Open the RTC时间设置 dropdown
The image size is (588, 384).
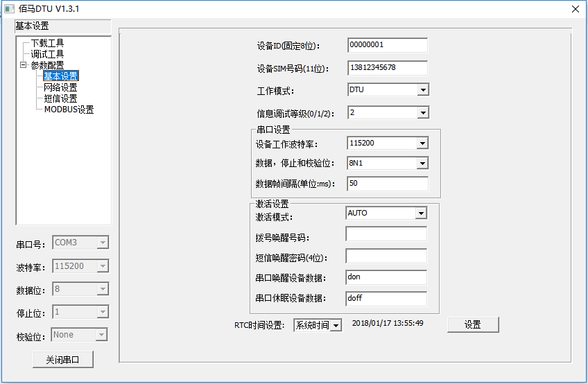[336, 325]
